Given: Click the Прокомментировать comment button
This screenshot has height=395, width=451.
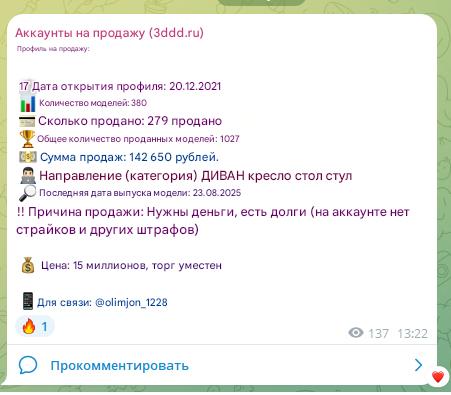Looking at the screenshot, I should (120, 366).
